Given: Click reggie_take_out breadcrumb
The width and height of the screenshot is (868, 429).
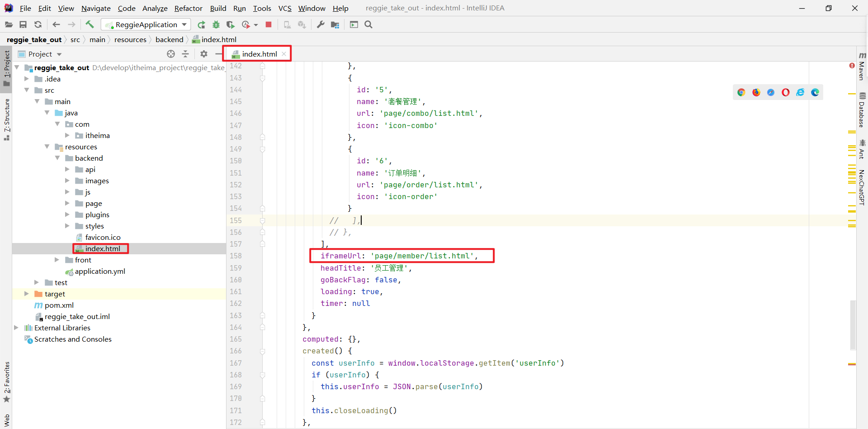Looking at the screenshot, I should (x=34, y=40).
